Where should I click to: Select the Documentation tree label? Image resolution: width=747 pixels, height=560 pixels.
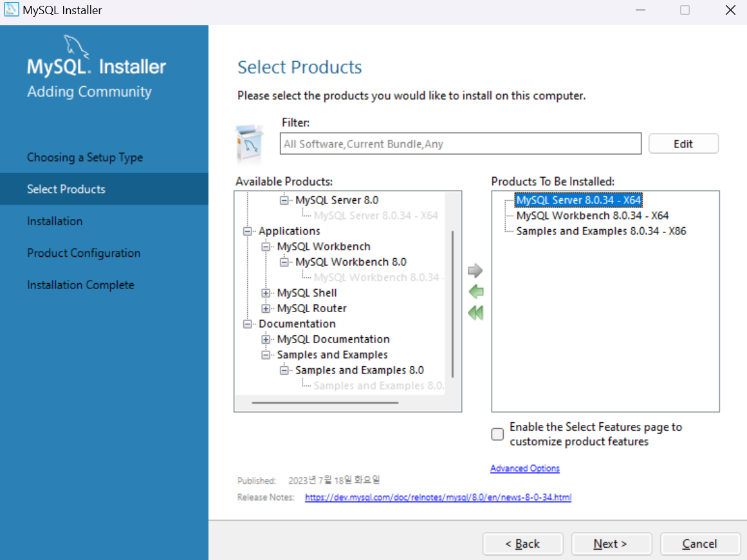tap(297, 324)
